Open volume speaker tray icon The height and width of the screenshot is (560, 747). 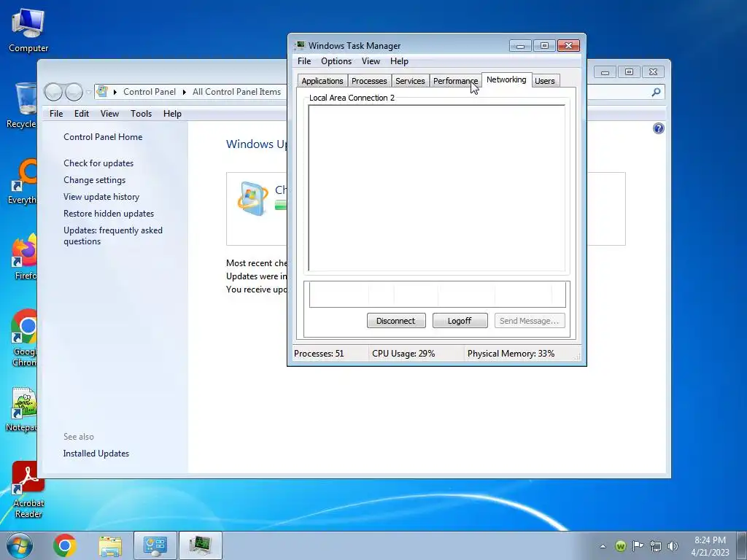[x=673, y=546]
